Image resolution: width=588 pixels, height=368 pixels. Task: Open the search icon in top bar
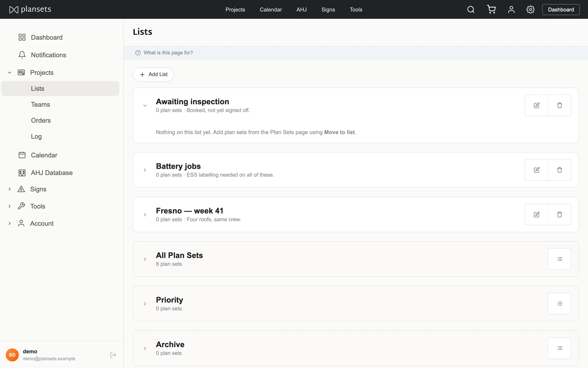coord(471,9)
